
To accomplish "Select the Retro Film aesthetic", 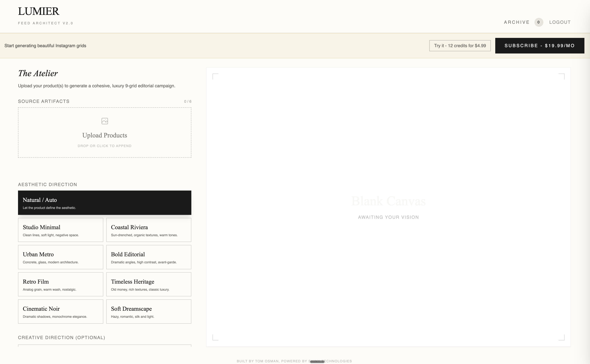I will tap(60, 284).
